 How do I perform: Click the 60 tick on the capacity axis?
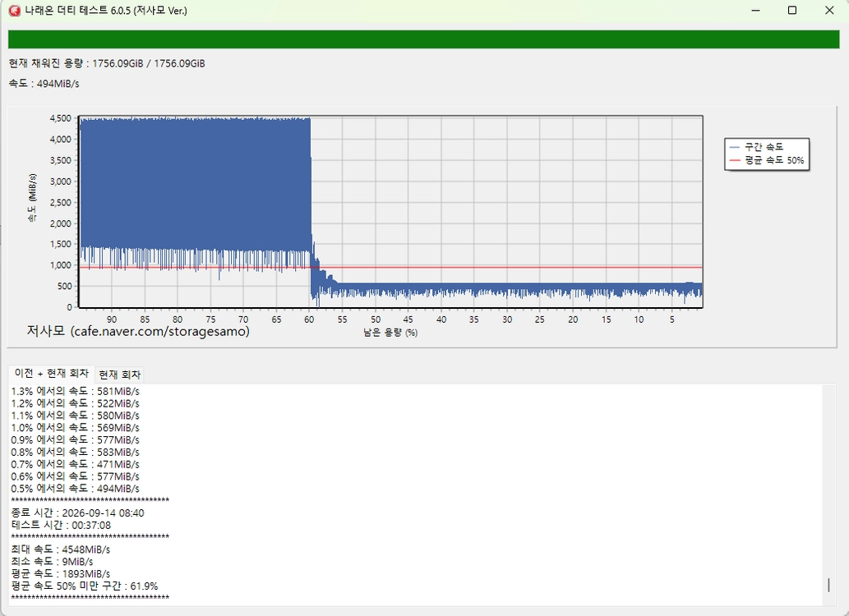pyautogui.click(x=309, y=319)
